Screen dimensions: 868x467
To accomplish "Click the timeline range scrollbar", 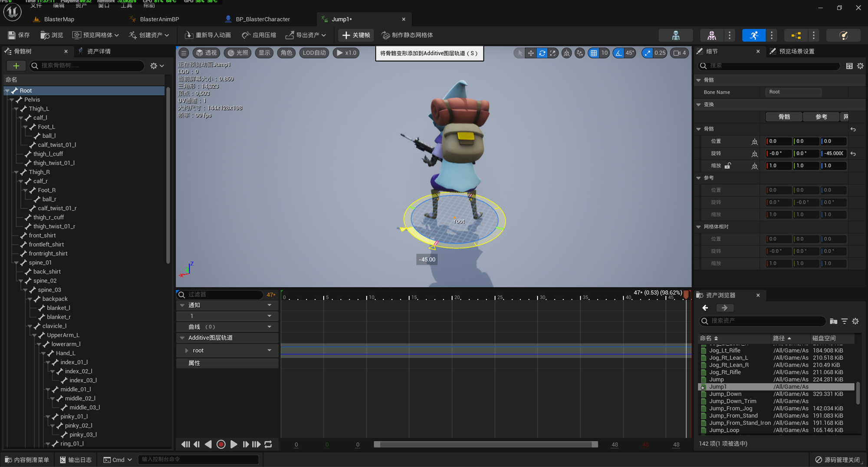I will point(486,444).
